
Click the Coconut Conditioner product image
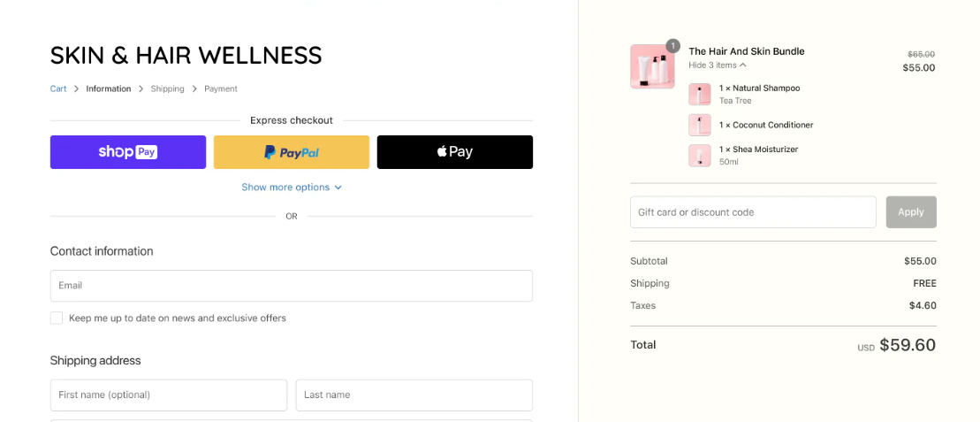(x=700, y=126)
